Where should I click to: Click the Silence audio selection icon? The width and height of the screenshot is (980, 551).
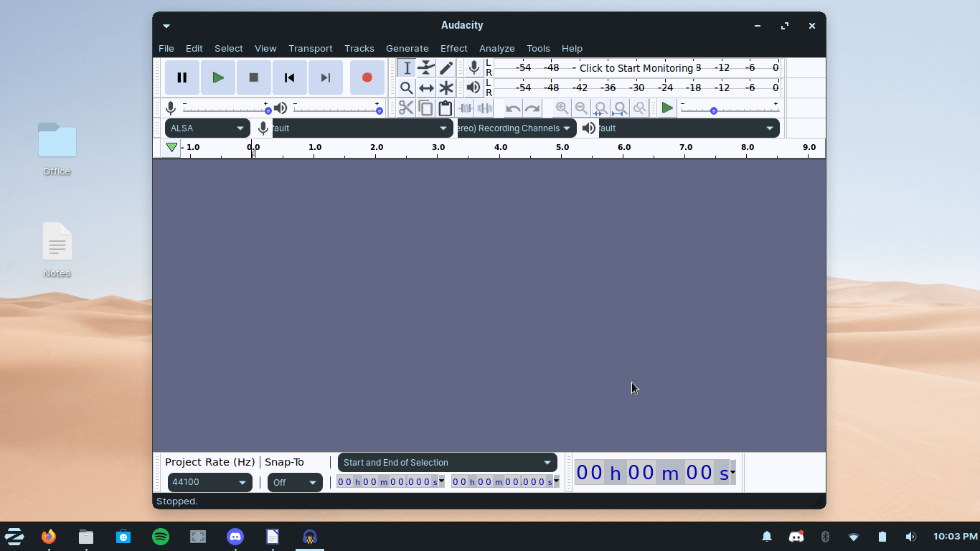(485, 108)
